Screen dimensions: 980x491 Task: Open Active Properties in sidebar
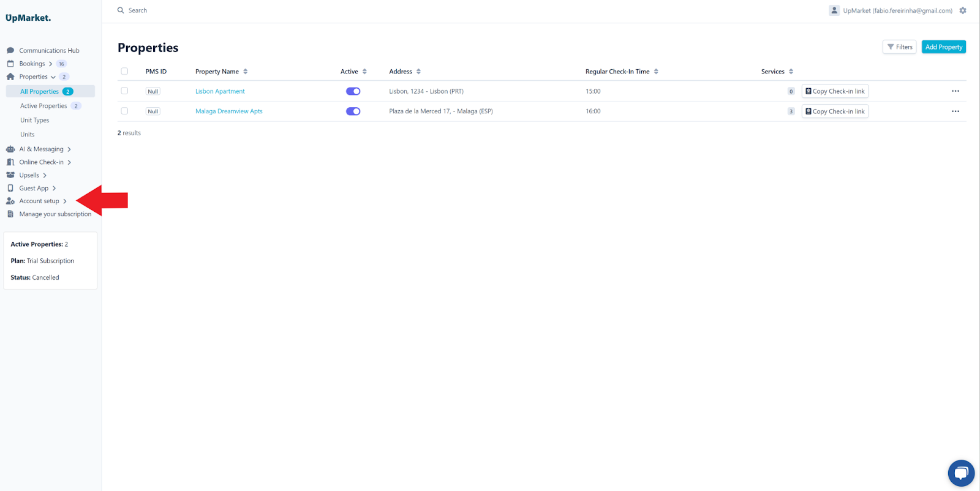click(x=43, y=106)
